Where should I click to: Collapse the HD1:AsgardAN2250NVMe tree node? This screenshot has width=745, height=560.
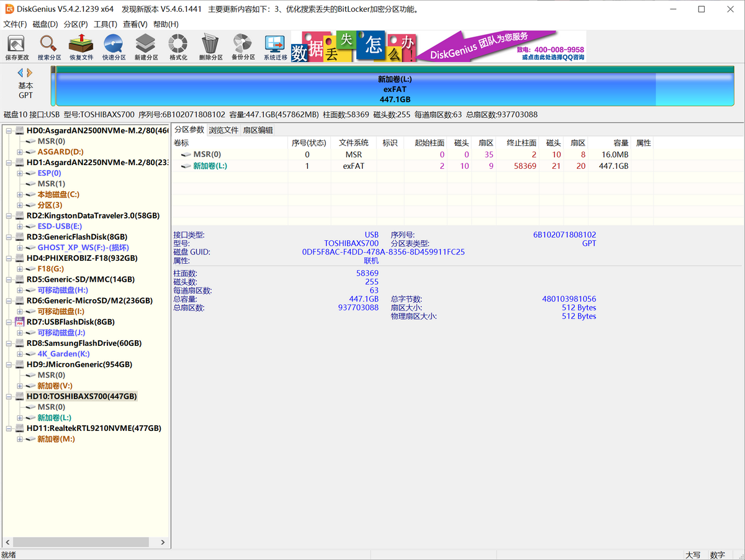(x=9, y=163)
